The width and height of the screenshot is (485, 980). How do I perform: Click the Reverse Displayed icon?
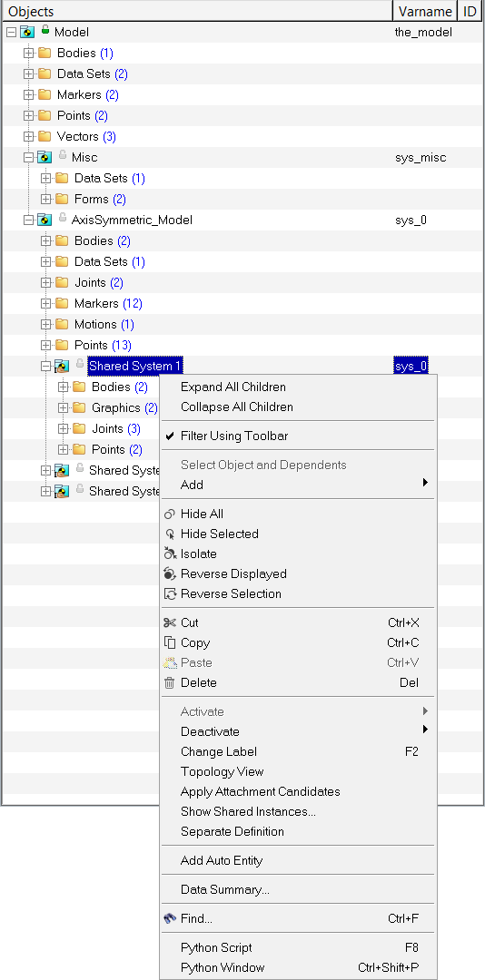click(x=170, y=573)
